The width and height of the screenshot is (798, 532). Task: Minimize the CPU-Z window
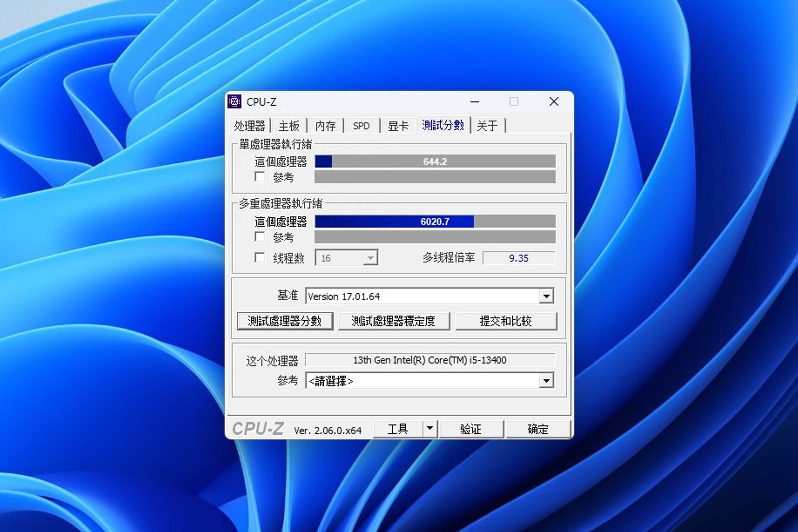click(x=474, y=102)
